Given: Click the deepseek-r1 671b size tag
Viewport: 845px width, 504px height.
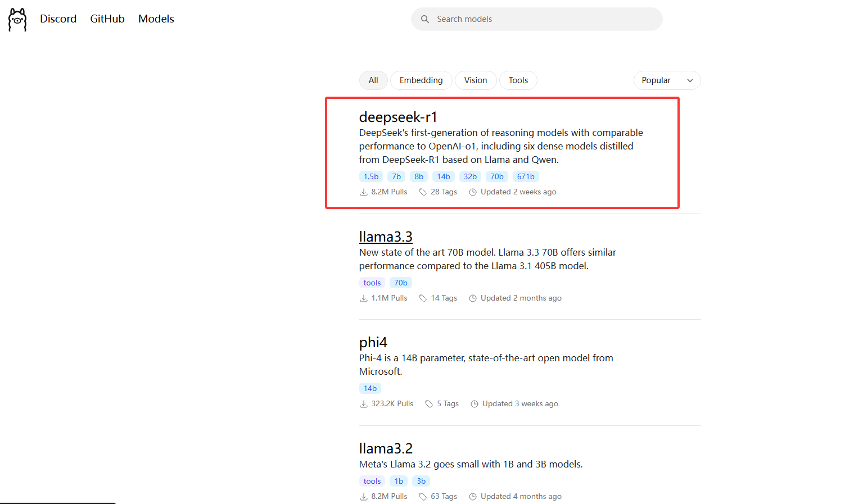Looking at the screenshot, I should (x=526, y=176).
